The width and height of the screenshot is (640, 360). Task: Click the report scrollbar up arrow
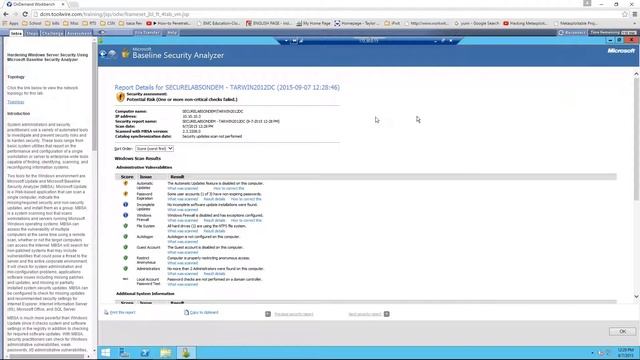coord(636,74)
